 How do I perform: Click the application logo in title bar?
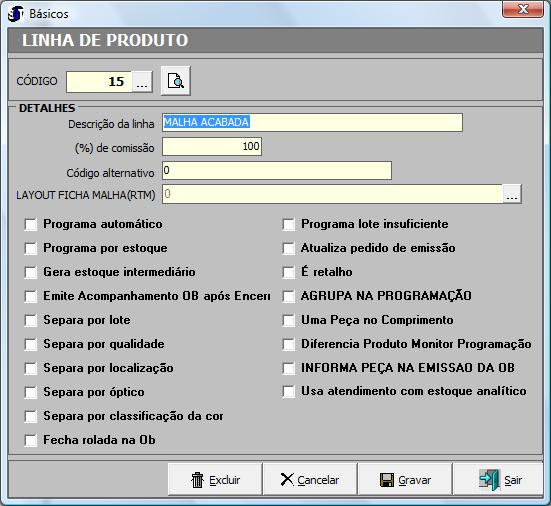15,14
